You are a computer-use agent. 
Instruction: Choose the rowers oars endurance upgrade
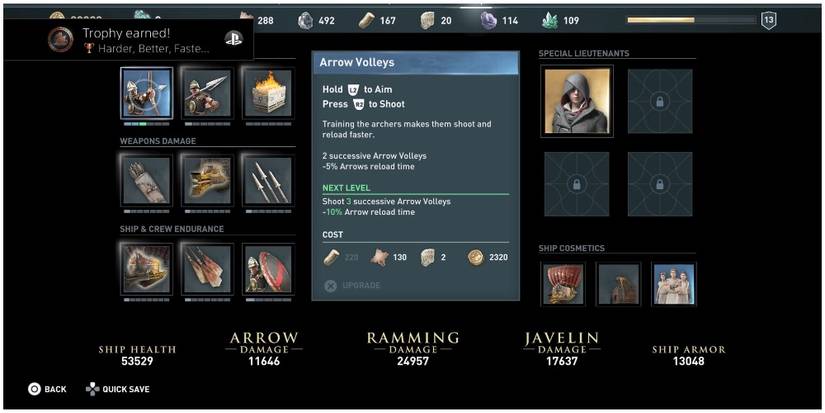pyautogui.click(x=207, y=268)
